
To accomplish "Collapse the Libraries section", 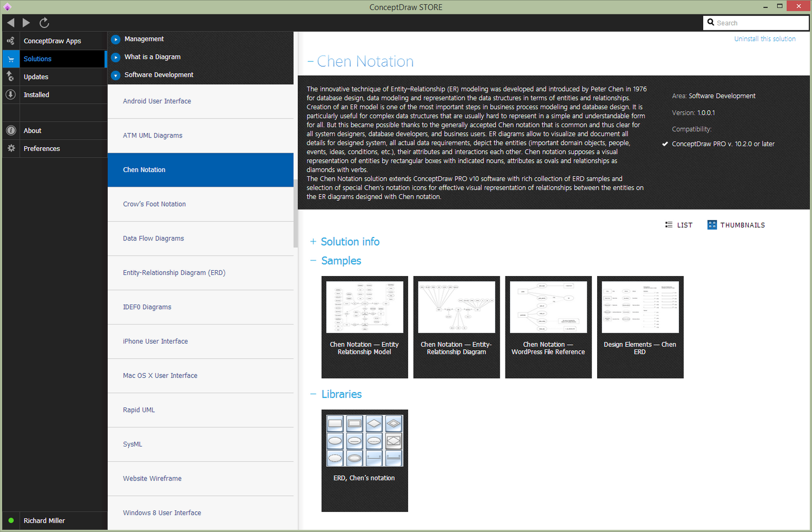I will pyautogui.click(x=313, y=394).
